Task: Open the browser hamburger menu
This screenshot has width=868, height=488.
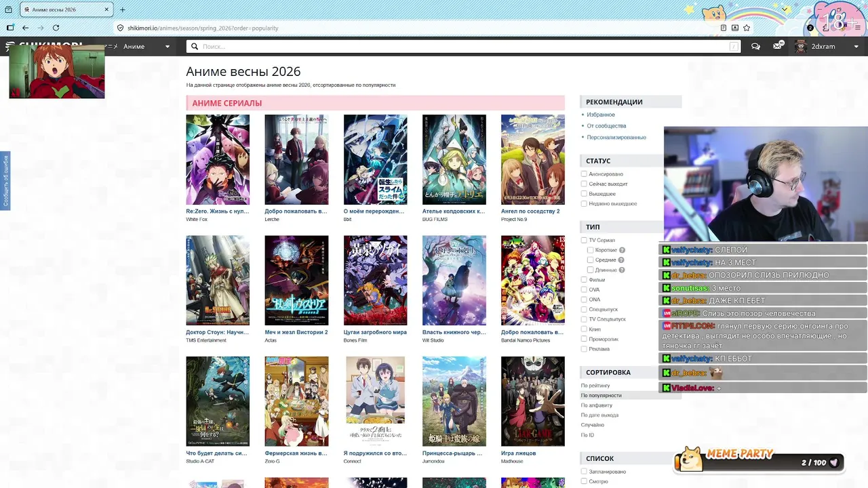Action: point(858,28)
